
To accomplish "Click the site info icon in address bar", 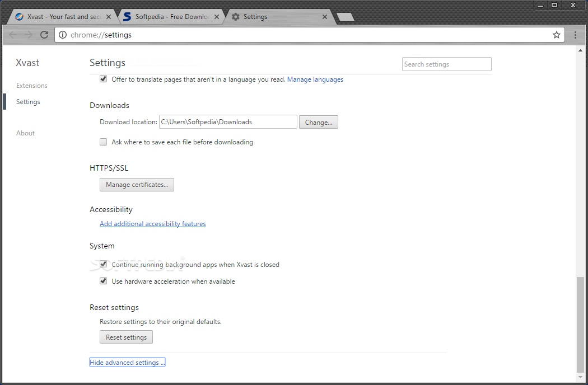I will [63, 35].
